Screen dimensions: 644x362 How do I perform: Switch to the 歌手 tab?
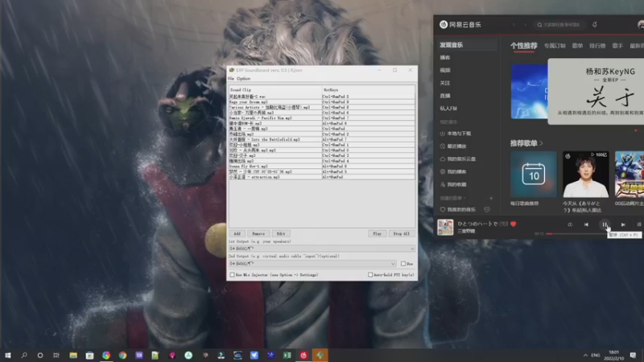pos(617,46)
